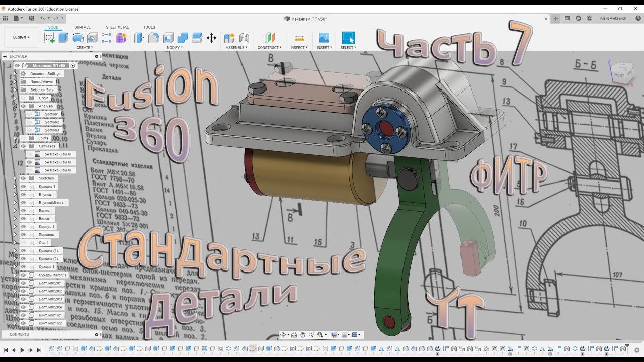
Task: Open the DESIGN workspace dropdown
Action: click(x=21, y=37)
